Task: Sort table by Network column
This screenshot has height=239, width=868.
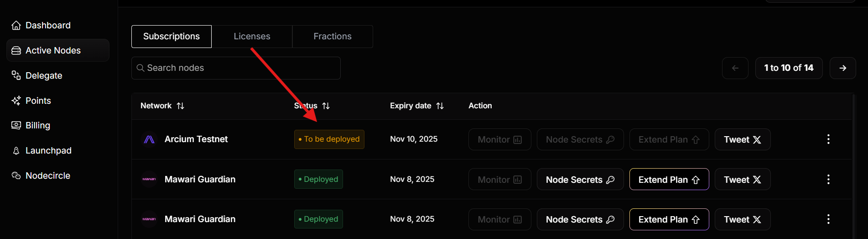Action: pyautogui.click(x=181, y=106)
